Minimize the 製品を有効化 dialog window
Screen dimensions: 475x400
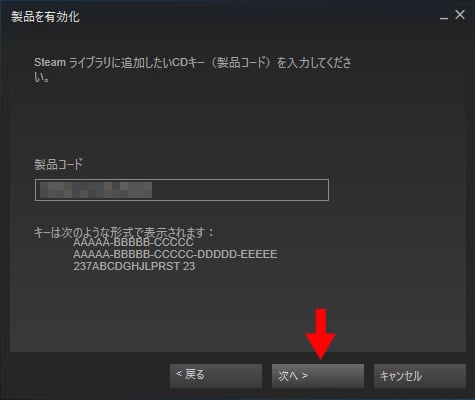pyautogui.click(x=444, y=17)
